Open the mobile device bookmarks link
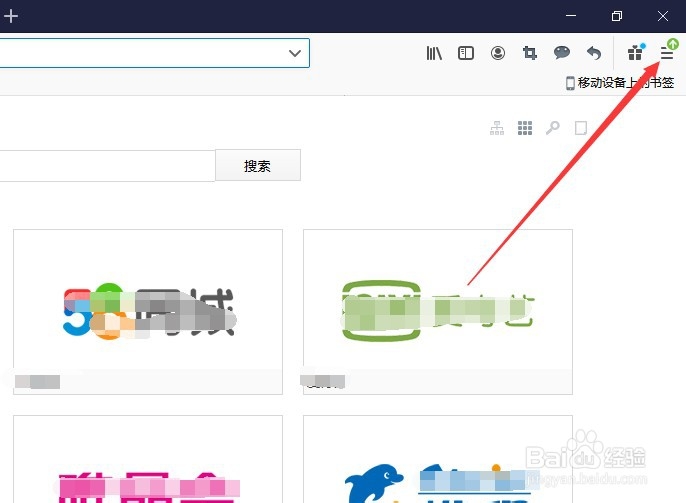This screenshot has width=686, height=503. (620, 83)
